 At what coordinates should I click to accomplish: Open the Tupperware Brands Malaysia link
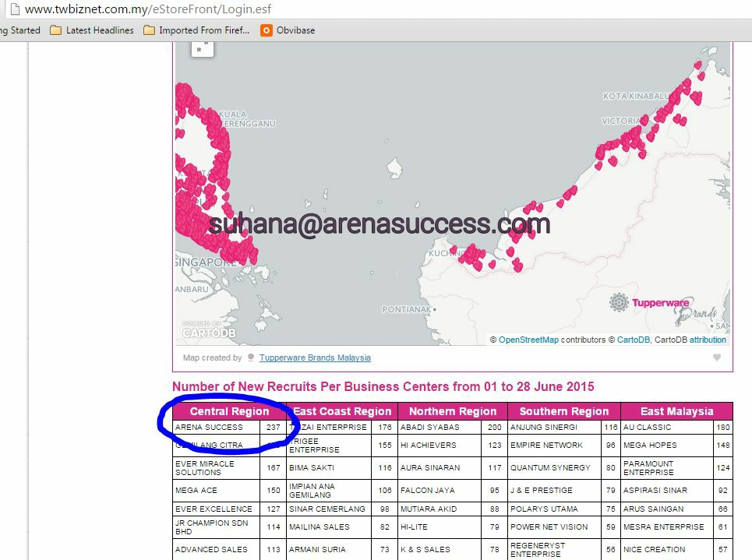point(315,357)
